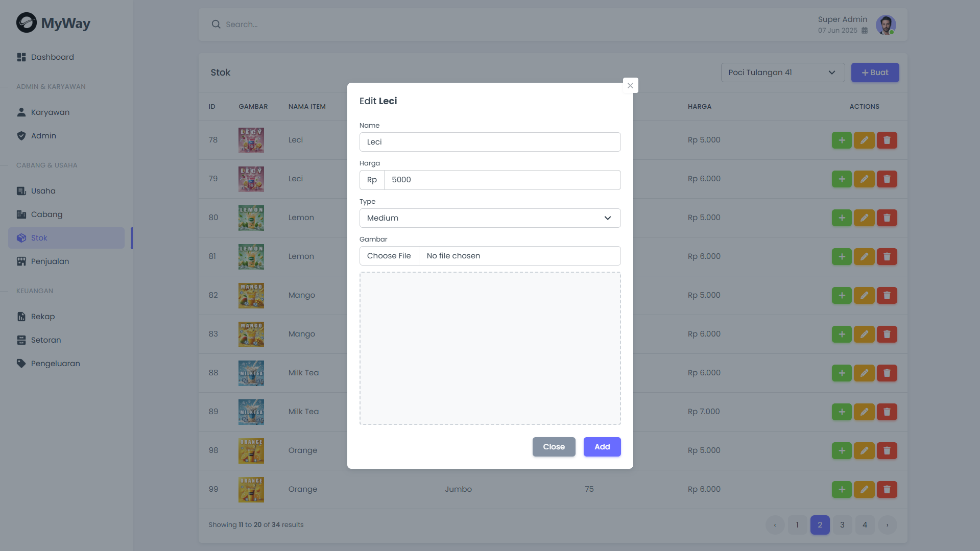Open the Type dropdown showing Medium
Image resolution: width=980 pixels, height=551 pixels.
click(490, 218)
